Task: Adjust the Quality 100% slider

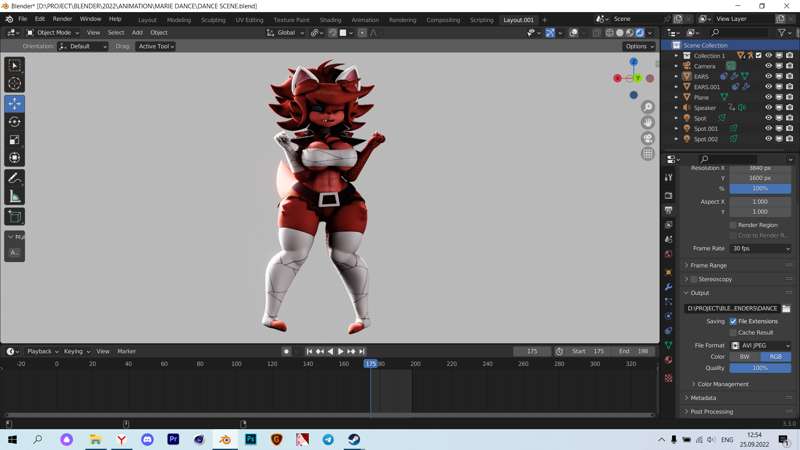Action: [x=760, y=368]
